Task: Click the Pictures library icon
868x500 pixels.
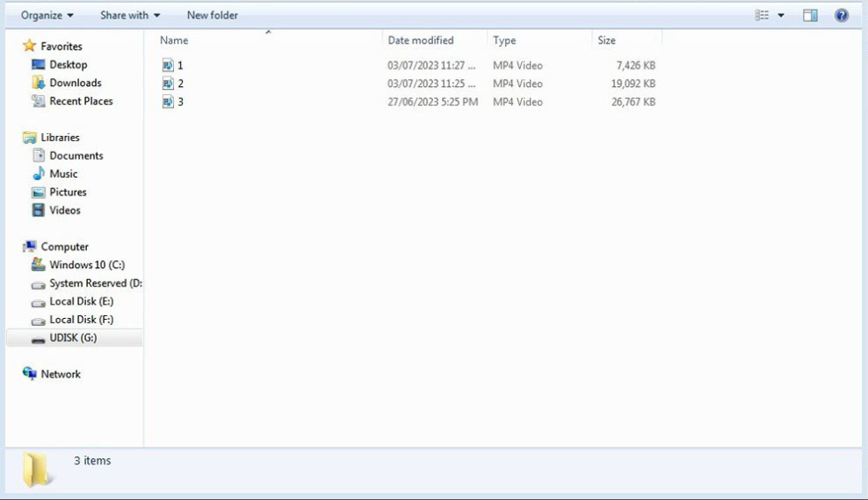Action: coord(38,192)
